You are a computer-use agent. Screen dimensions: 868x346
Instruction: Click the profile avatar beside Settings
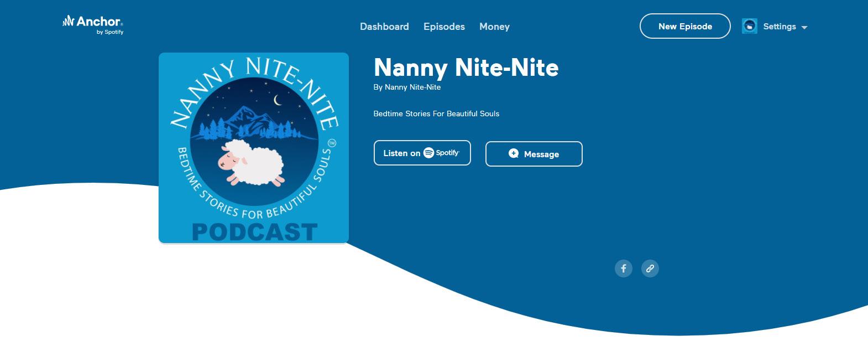pyautogui.click(x=749, y=26)
